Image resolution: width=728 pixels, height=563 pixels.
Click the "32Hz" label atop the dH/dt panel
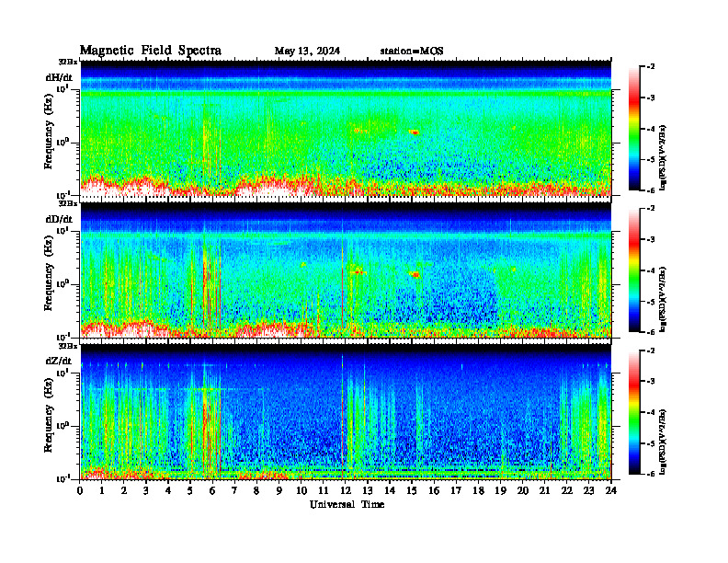[68, 62]
